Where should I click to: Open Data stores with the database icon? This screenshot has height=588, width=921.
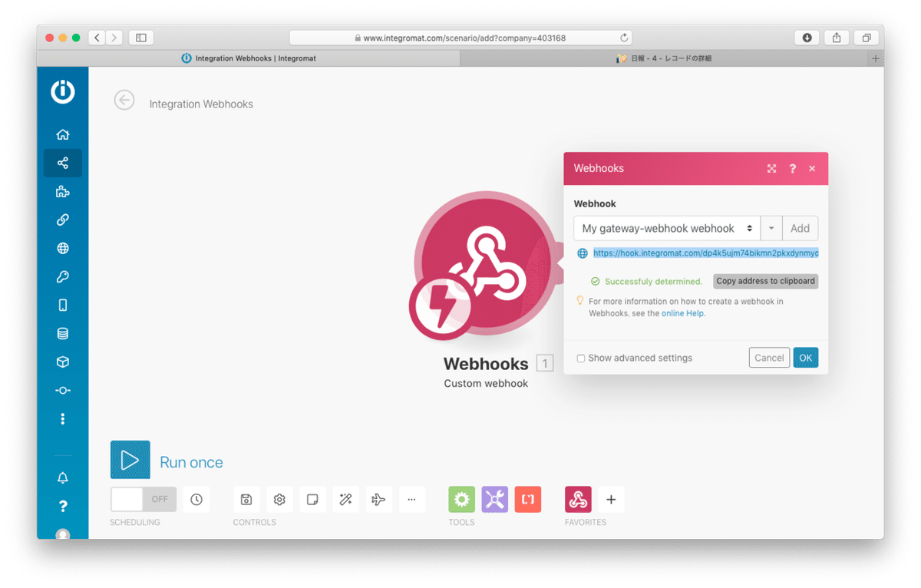(63, 333)
